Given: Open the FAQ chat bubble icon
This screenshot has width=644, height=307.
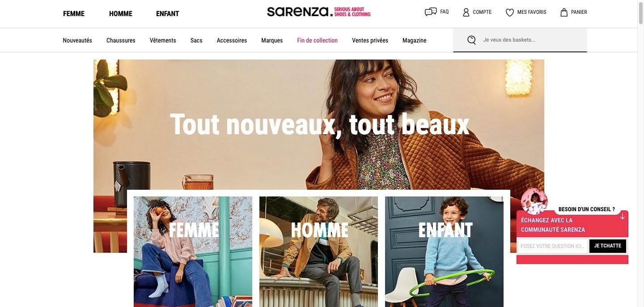Looking at the screenshot, I should click(431, 12).
